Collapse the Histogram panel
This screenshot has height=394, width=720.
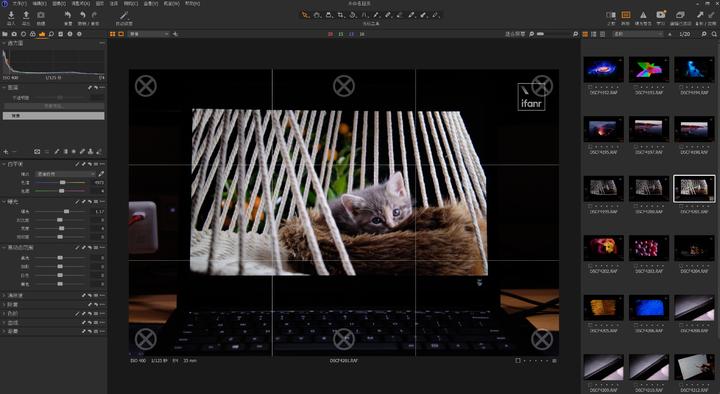tap(4, 43)
